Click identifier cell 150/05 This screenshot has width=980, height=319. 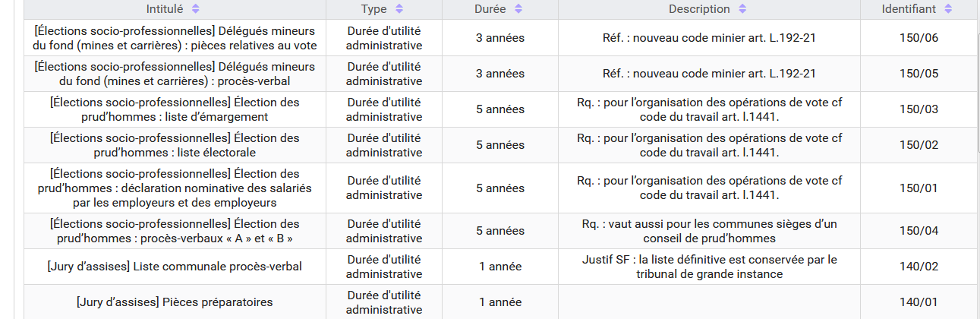(919, 74)
